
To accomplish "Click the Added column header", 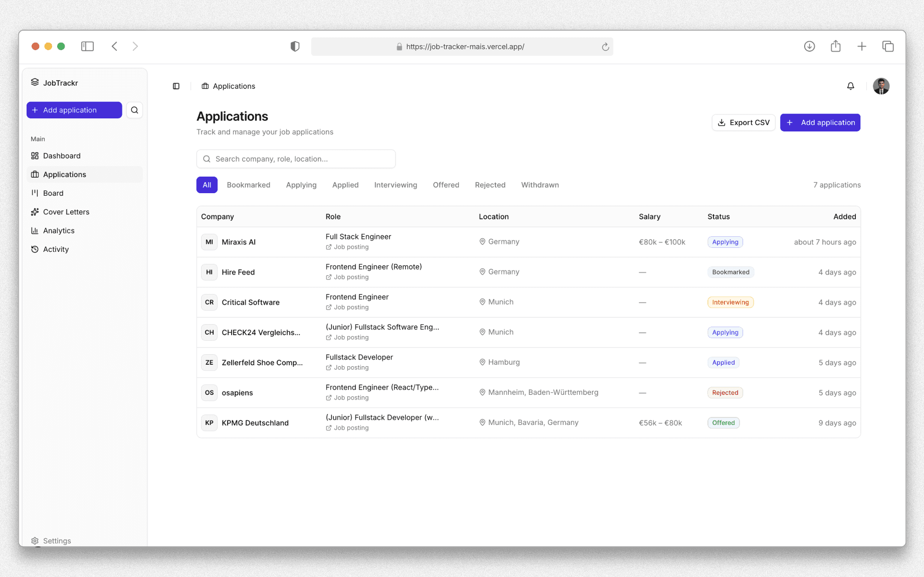I will pos(844,217).
